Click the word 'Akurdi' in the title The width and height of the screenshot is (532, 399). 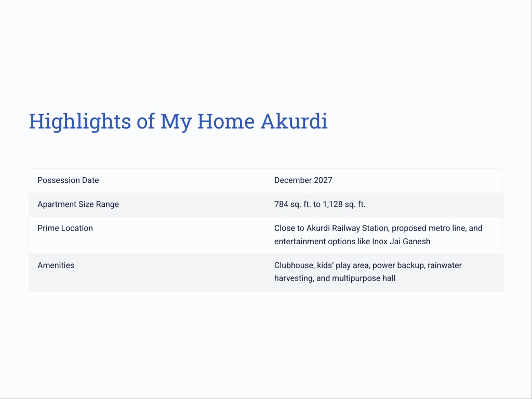(294, 121)
